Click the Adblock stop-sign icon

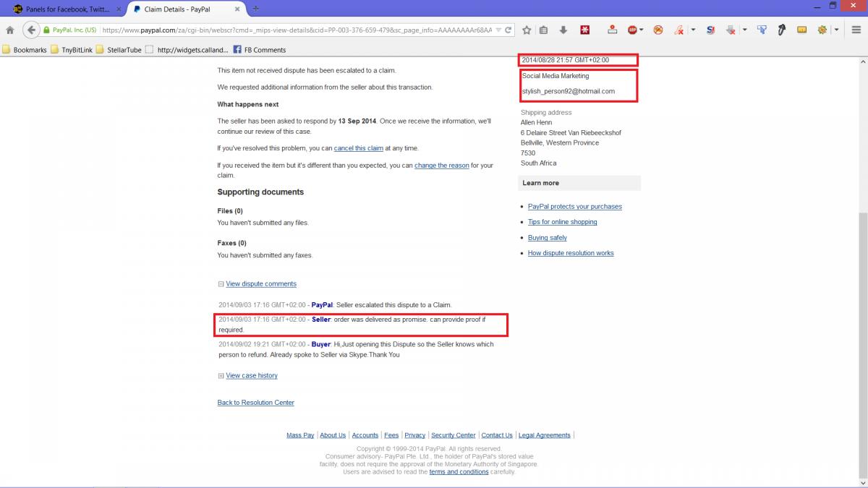(x=632, y=30)
